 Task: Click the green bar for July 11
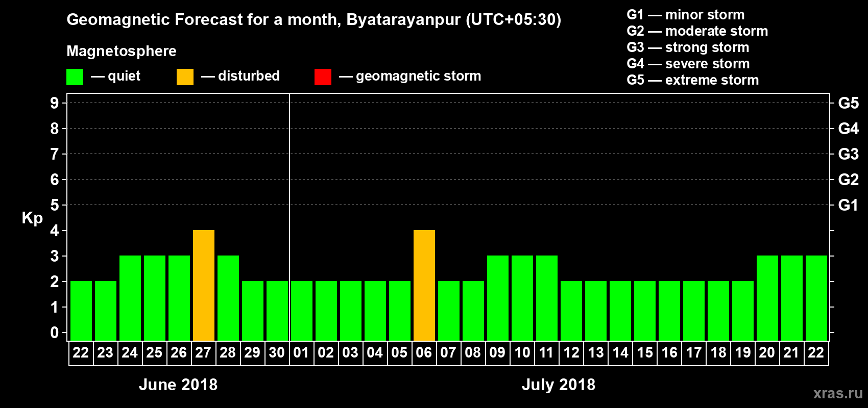[x=547, y=298]
